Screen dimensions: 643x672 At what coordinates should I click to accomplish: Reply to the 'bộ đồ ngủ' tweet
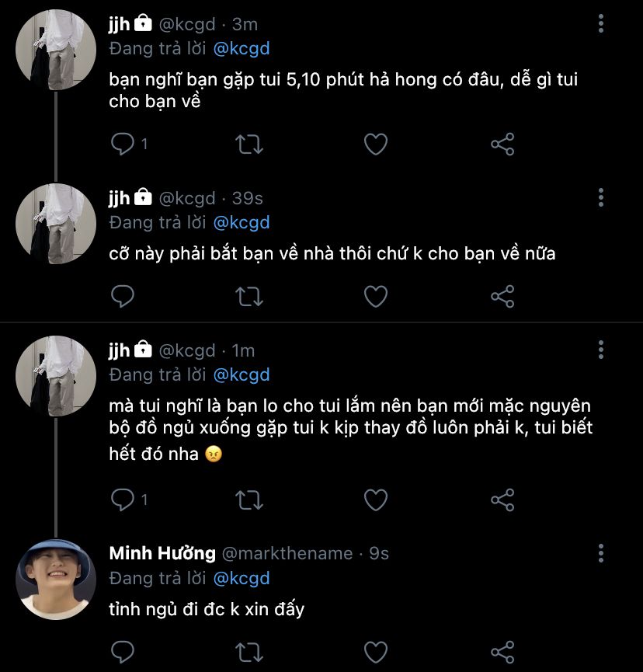123,500
